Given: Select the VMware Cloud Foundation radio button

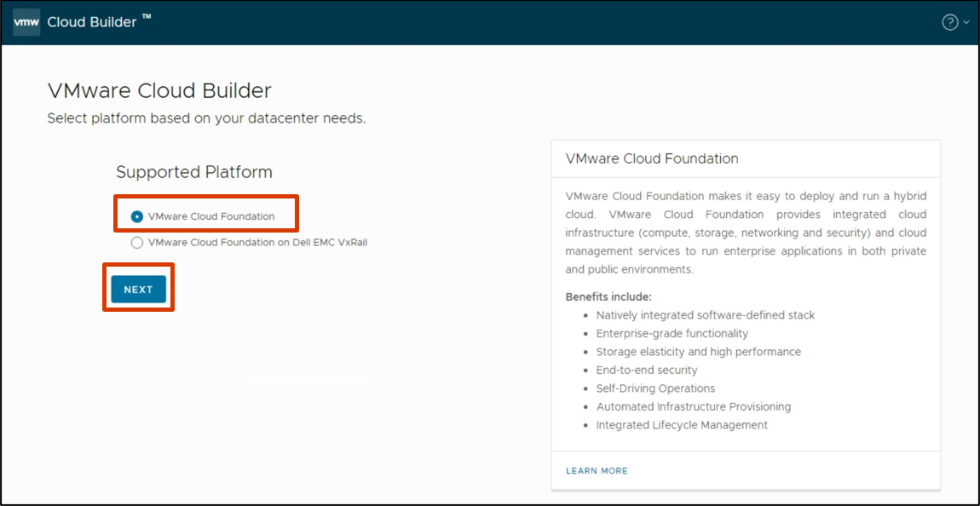Looking at the screenshot, I should point(137,216).
